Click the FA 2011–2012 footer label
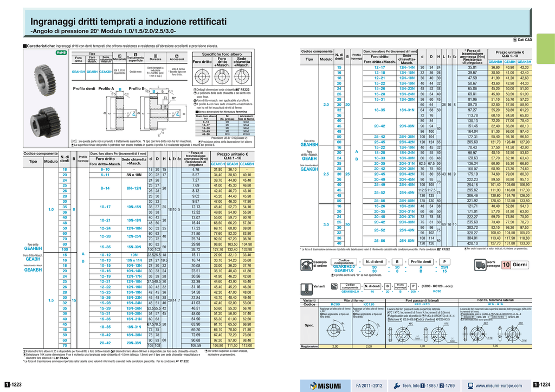 pyautogui.click(x=369, y=385)
